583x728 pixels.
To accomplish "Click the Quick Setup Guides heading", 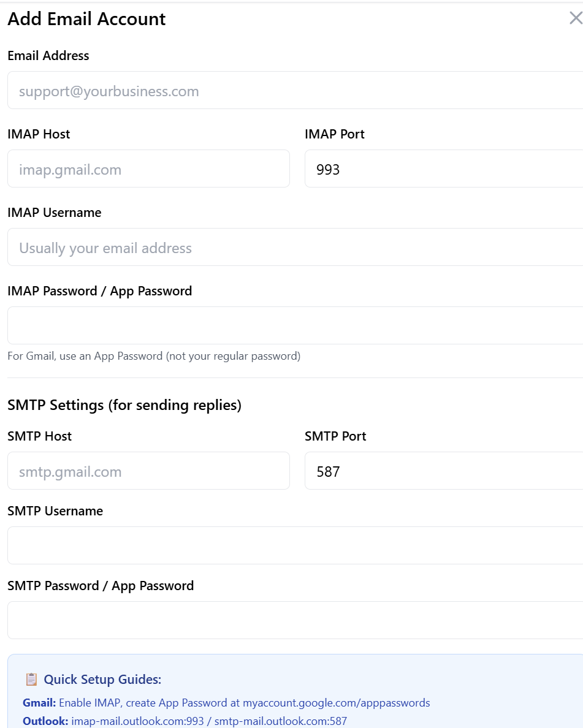I will (102, 679).
